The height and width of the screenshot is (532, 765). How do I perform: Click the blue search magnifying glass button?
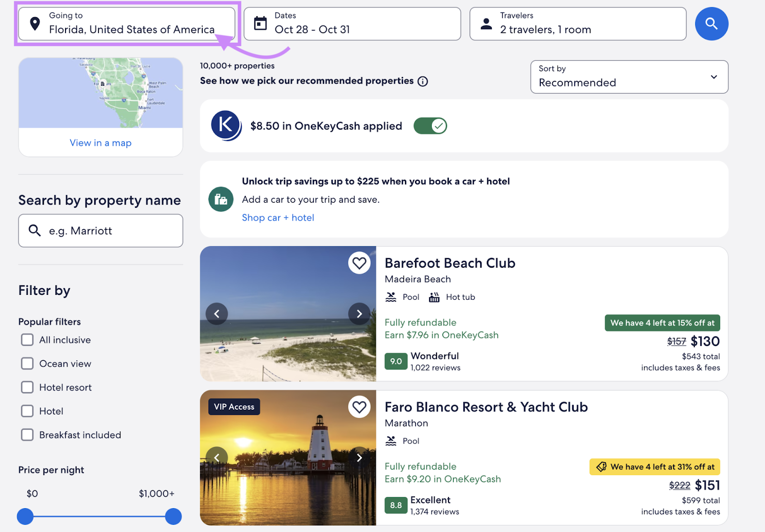(x=711, y=23)
